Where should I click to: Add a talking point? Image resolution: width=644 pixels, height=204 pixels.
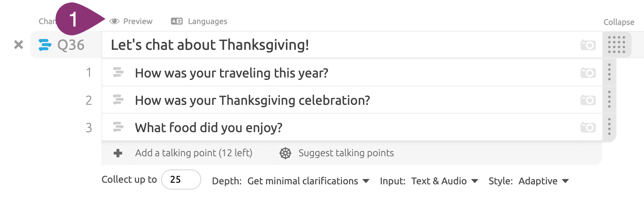(183, 153)
